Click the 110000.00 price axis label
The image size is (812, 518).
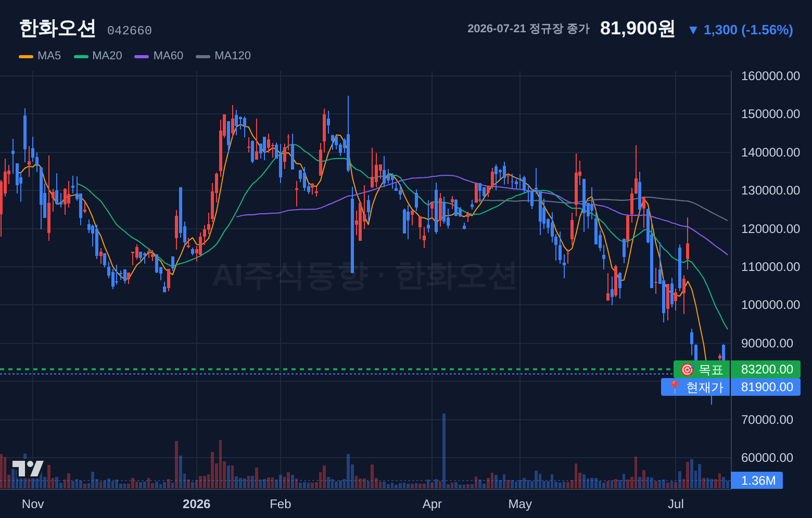click(770, 267)
